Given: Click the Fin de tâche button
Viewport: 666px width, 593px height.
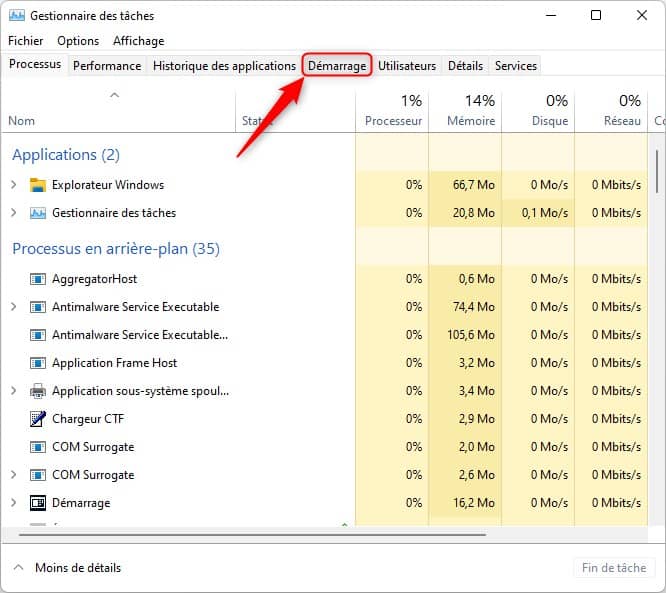Looking at the screenshot, I should click(614, 568).
